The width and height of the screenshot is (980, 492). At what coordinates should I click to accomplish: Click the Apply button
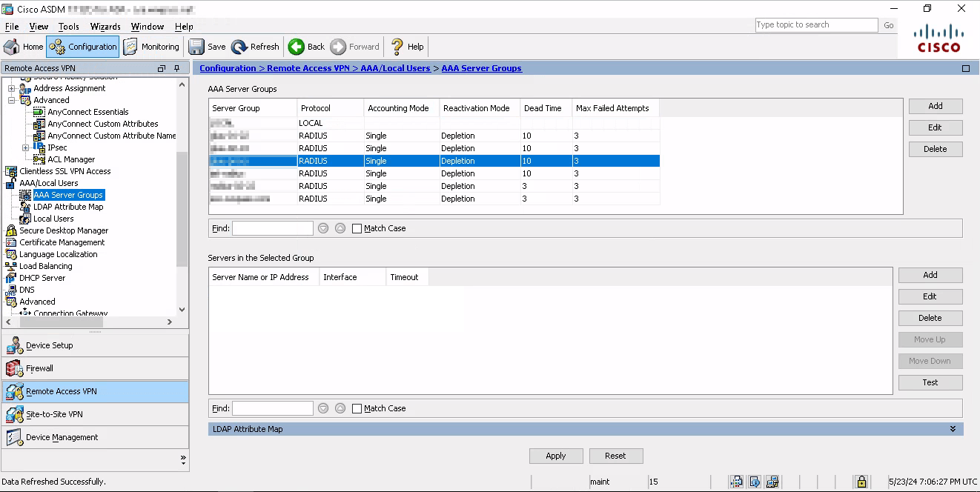tap(555, 456)
